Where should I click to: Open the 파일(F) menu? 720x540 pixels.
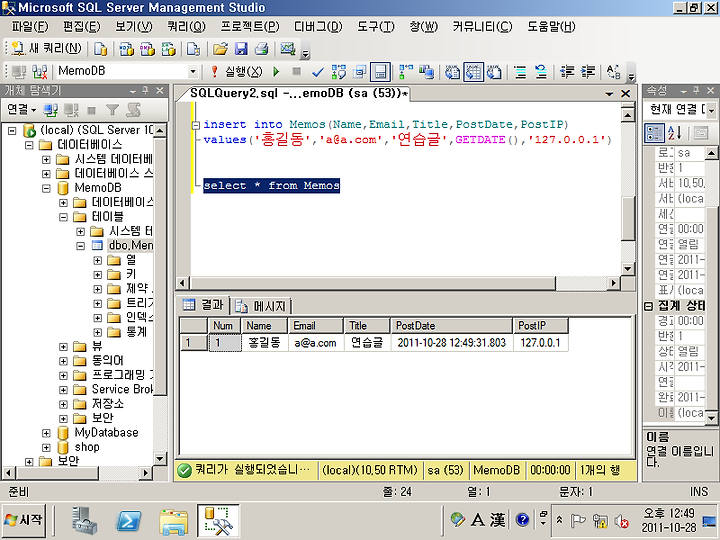point(30,27)
